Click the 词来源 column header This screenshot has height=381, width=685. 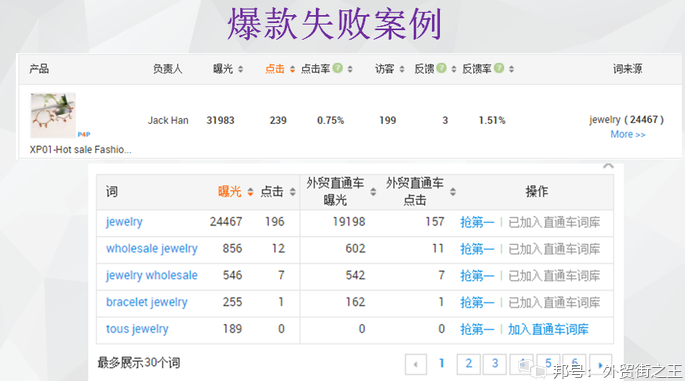coord(627,69)
